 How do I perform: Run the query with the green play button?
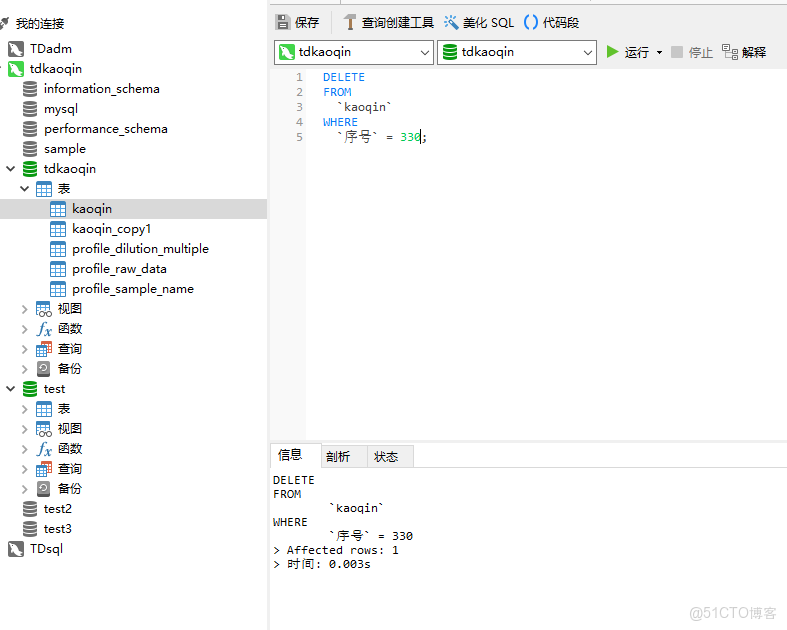612,52
